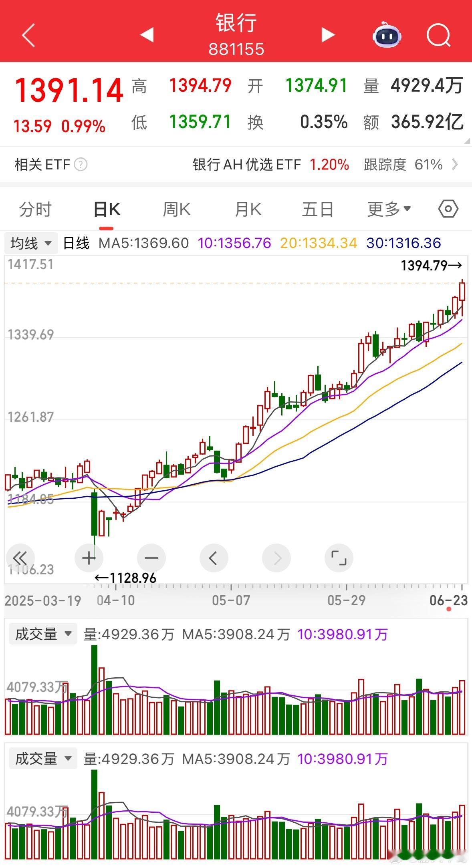Tap the sector code 881155
The height and width of the screenshot is (868, 472).
click(x=236, y=49)
